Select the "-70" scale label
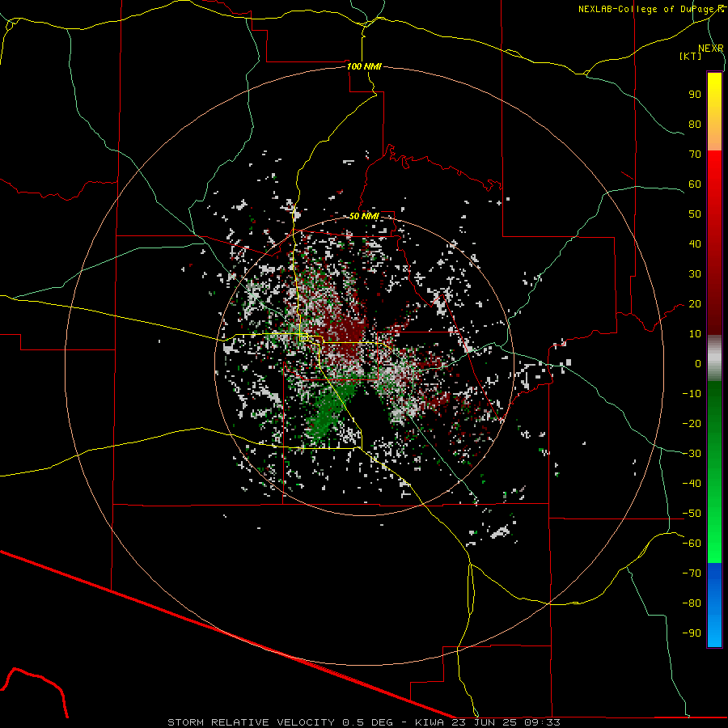The image size is (728, 728). (692, 573)
